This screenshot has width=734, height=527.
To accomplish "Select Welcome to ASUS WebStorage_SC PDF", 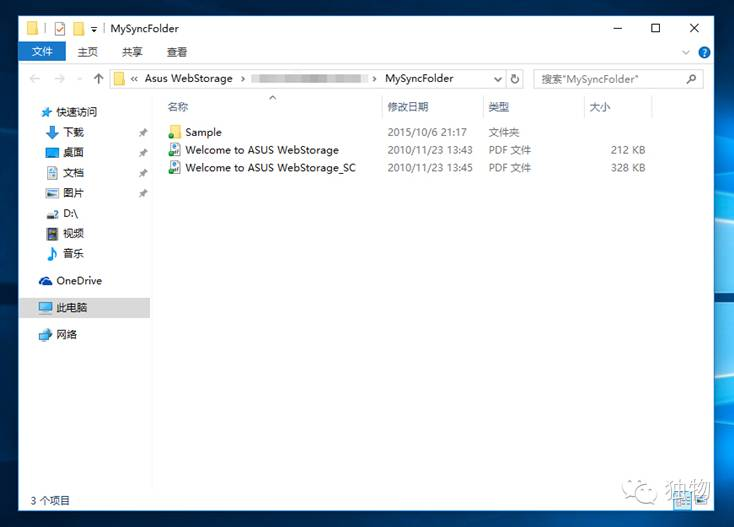I will [270, 168].
